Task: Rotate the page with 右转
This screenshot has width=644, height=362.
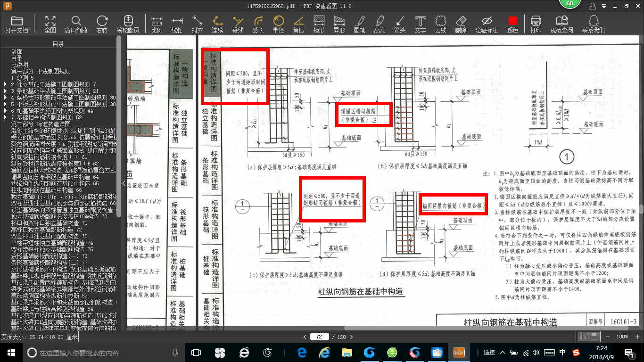Action: click(x=102, y=24)
